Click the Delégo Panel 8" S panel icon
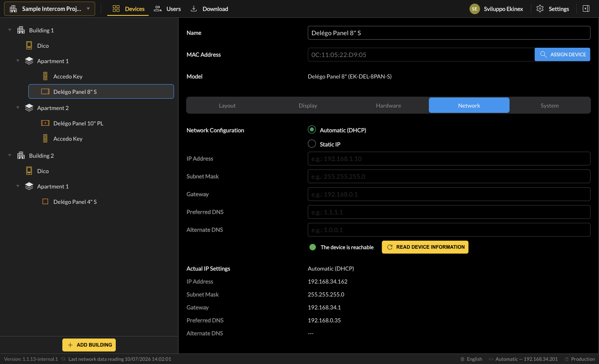This screenshot has width=599, height=364. pos(45,91)
